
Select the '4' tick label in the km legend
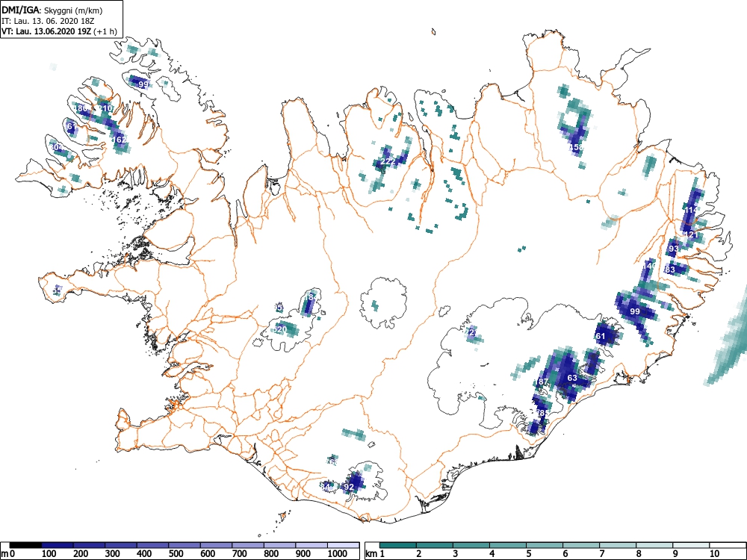pyautogui.click(x=492, y=554)
